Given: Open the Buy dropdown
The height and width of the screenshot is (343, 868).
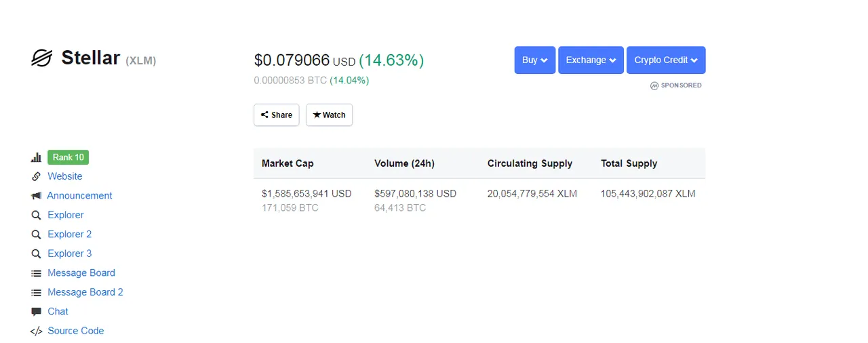Looking at the screenshot, I should (535, 60).
